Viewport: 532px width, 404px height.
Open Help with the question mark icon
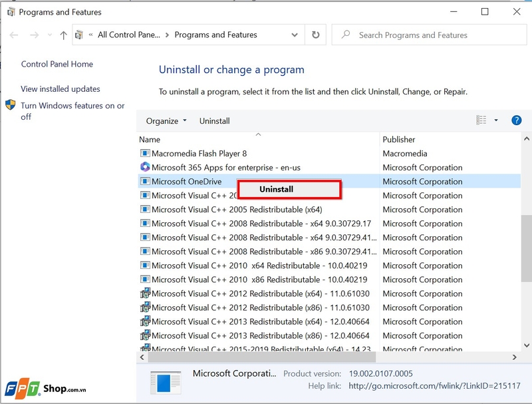coord(517,120)
